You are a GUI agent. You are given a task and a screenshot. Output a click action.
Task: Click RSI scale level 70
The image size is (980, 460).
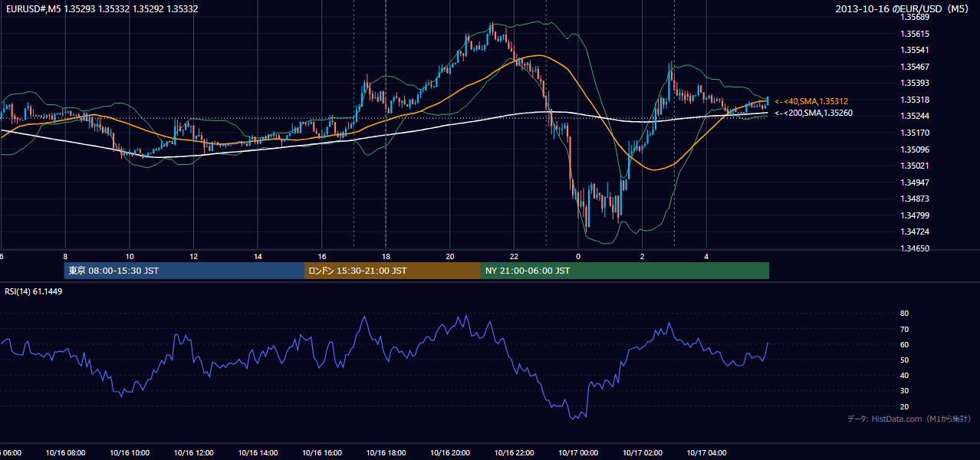(x=904, y=329)
